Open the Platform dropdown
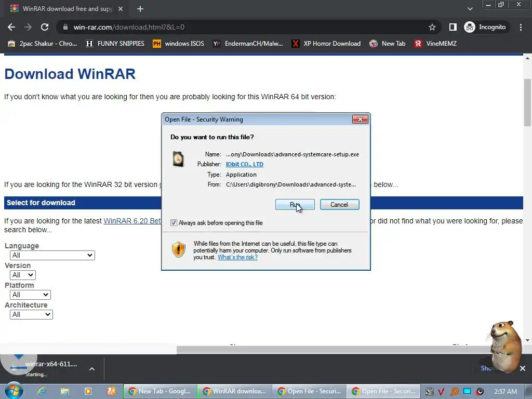532x399 pixels. pos(30,295)
